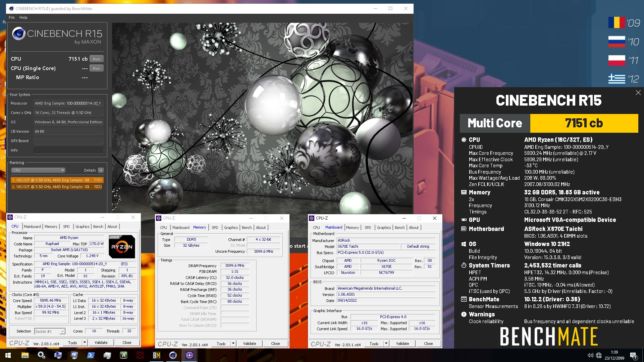Click the BenchMate BM taskbar icon
Viewport: 644px width, 362px height.
[x=157, y=355]
